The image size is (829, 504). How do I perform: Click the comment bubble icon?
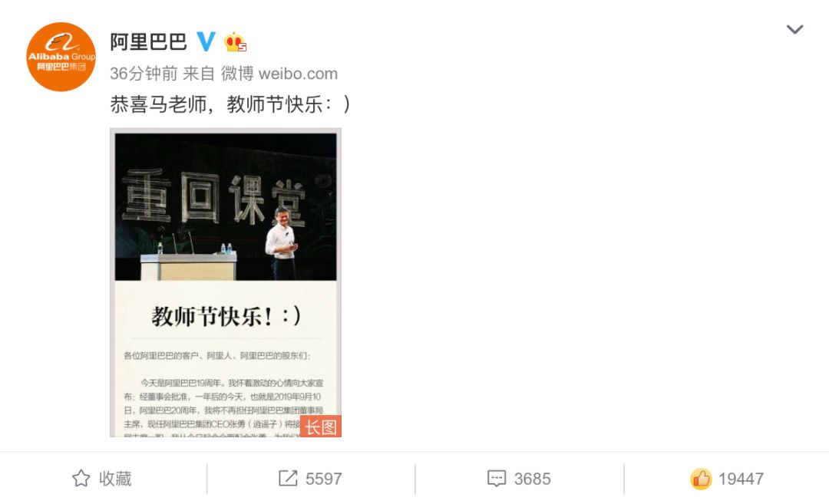click(x=497, y=479)
